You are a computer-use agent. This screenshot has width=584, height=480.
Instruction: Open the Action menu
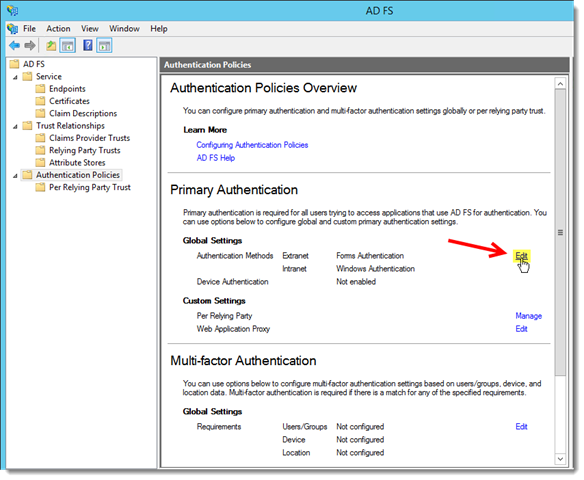(x=58, y=29)
